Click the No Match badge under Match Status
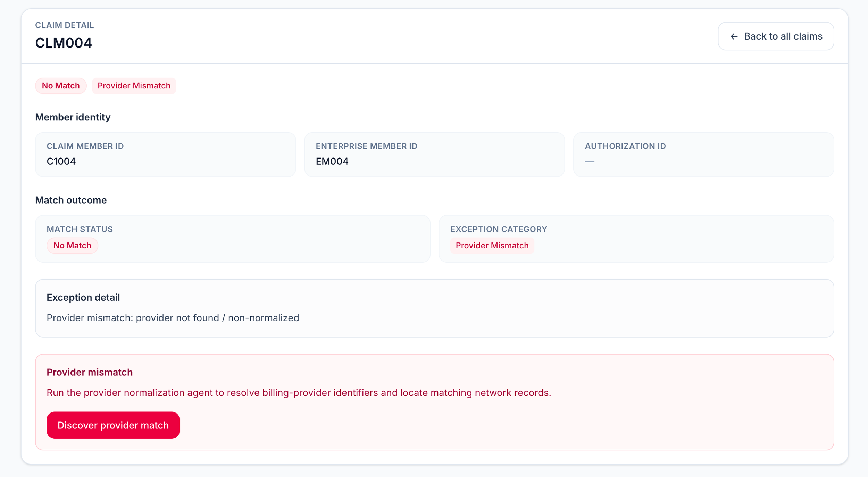The image size is (868, 477). [x=72, y=246]
